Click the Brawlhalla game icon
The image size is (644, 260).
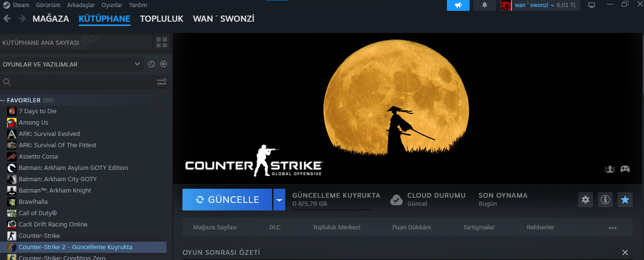pyautogui.click(x=12, y=202)
